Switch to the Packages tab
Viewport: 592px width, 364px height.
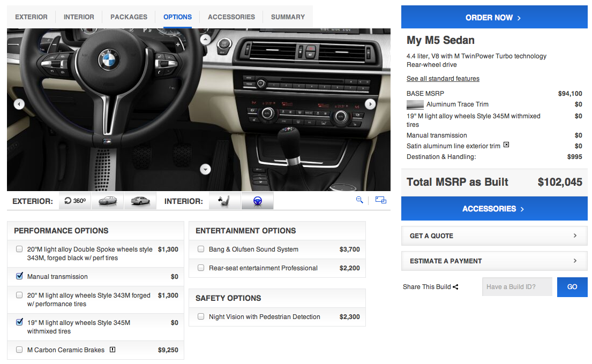129,17
